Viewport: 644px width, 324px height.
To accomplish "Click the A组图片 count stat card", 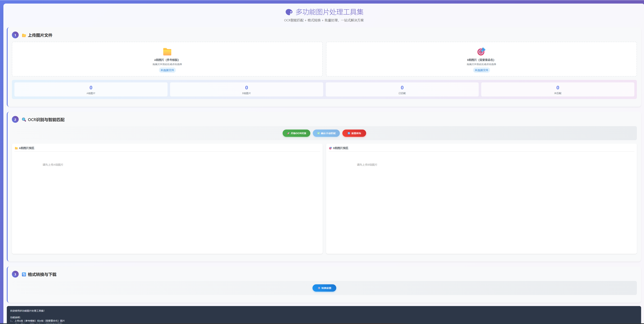I will pos(91,89).
